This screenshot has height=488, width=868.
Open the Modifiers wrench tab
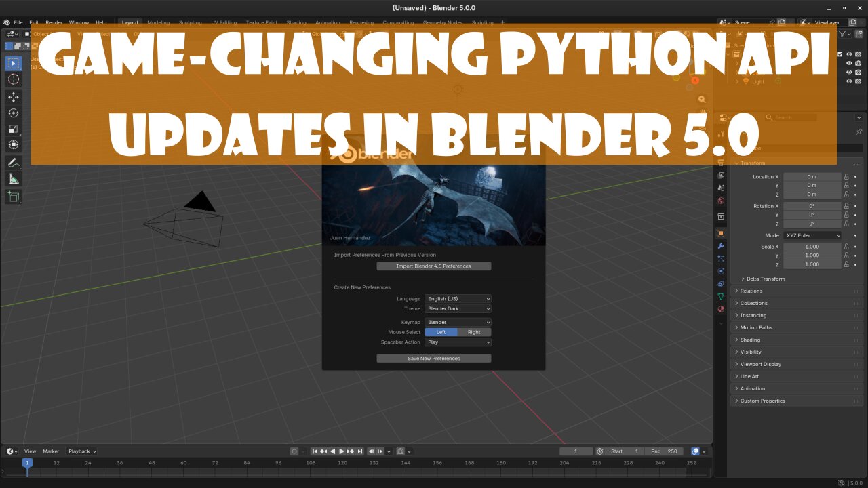coord(721,245)
